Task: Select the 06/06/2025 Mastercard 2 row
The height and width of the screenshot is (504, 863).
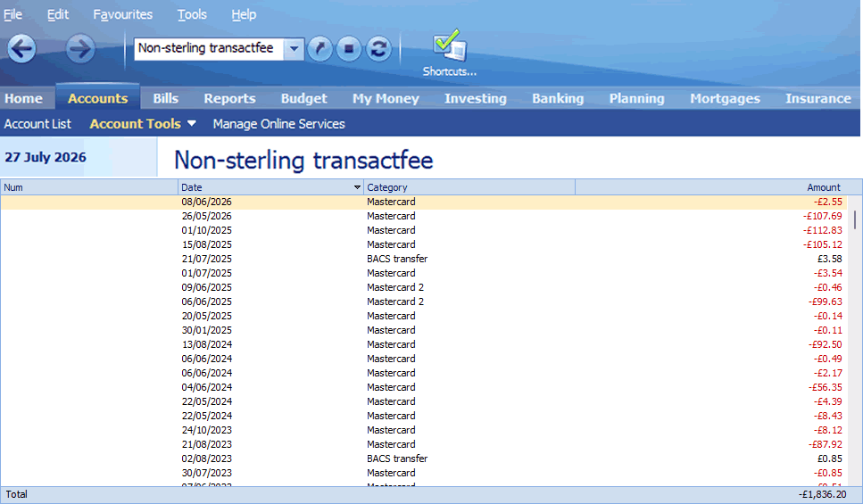Action: pos(423,302)
